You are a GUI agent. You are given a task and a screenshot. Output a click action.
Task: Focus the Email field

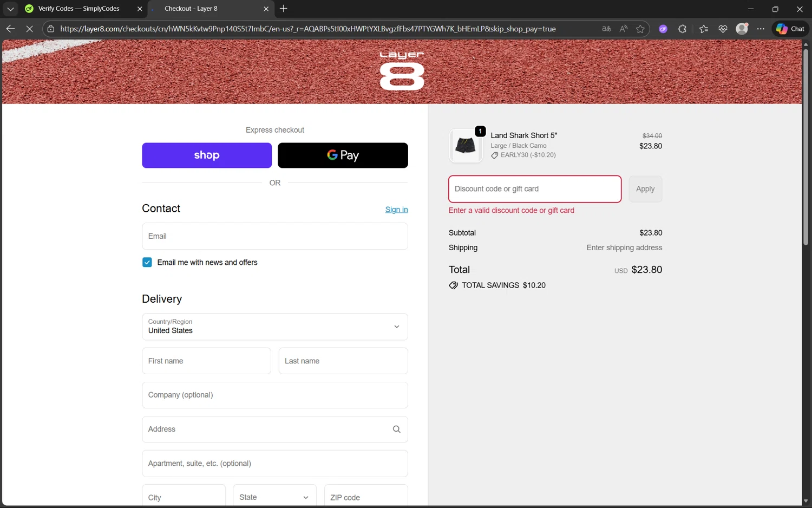point(275,236)
